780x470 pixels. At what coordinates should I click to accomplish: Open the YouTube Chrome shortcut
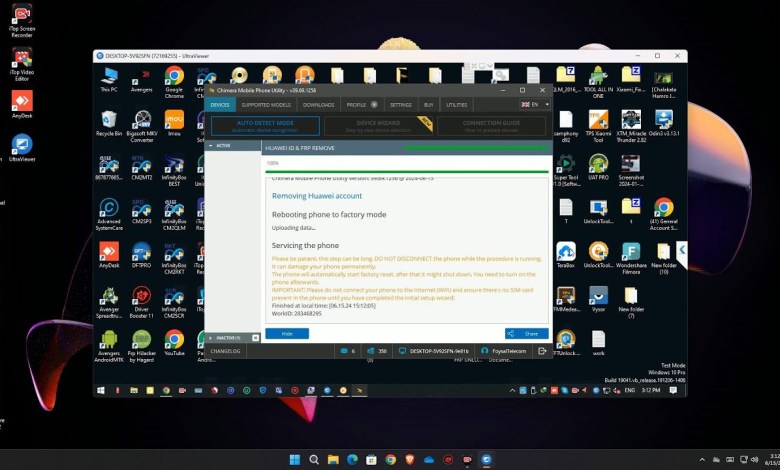click(174, 343)
